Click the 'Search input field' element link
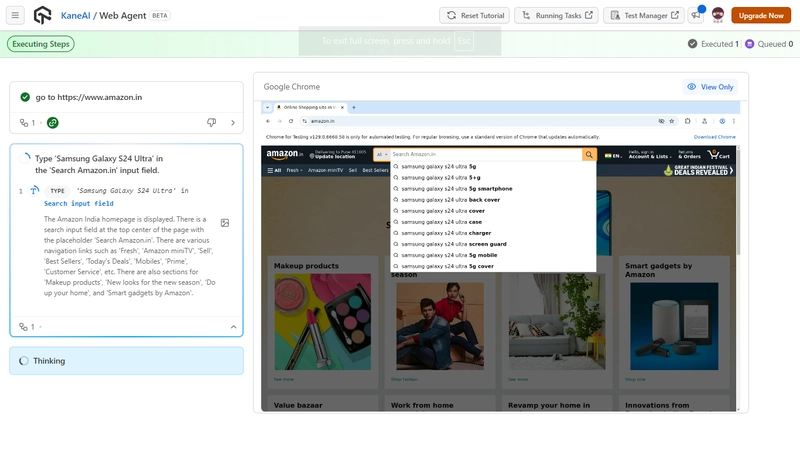This screenshot has height=449, width=800. [79, 203]
